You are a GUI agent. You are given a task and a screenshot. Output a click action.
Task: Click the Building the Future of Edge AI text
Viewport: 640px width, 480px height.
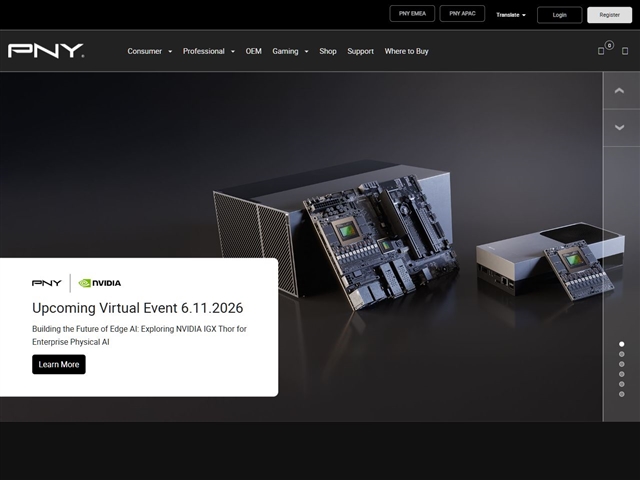(x=139, y=335)
